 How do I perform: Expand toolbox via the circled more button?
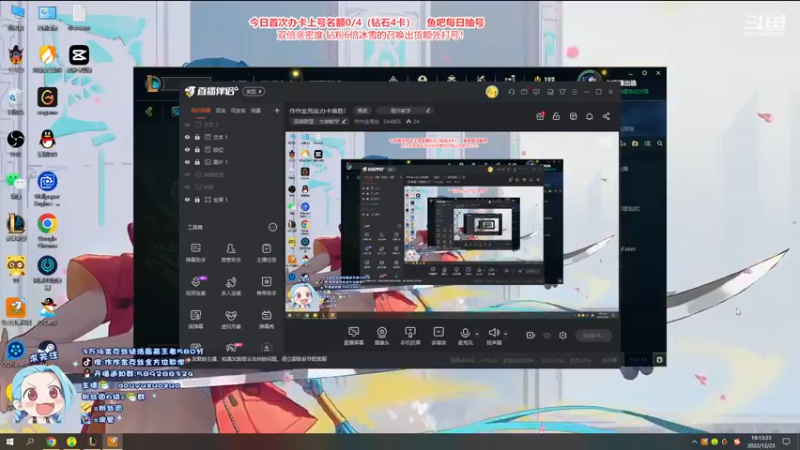(x=273, y=227)
